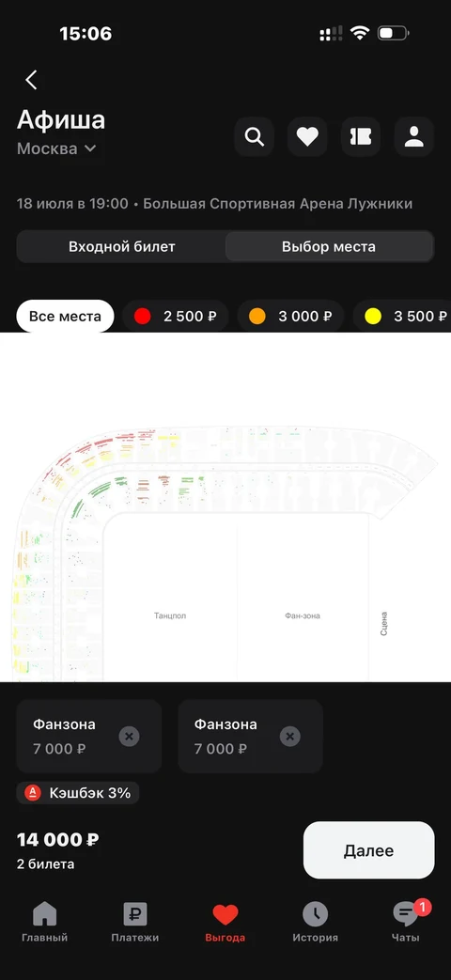Go to Главный home tab
Screen dimensions: 451x980
[44, 923]
